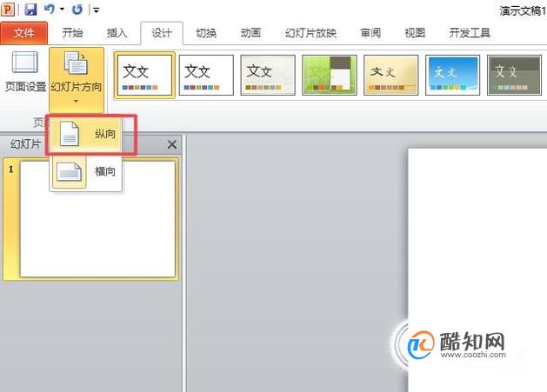Open the 开发工具 tab

click(470, 33)
